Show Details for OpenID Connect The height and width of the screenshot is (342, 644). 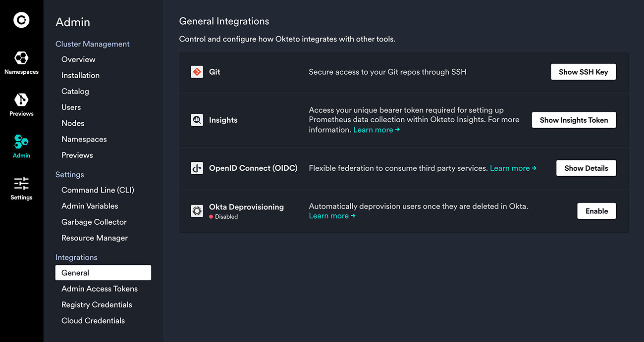coord(586,168)
